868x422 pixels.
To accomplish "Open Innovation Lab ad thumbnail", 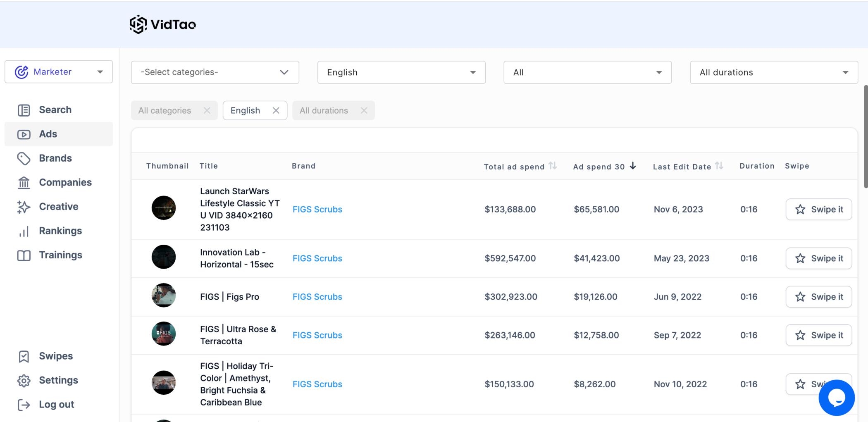I will tap(164, 257).
